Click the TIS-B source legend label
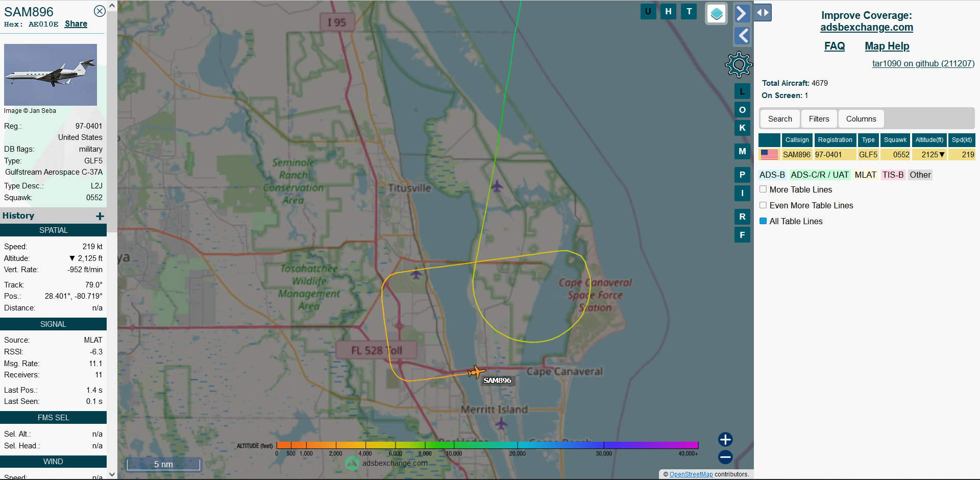This screenshot has height=480, width=980. (x=893, y=175)
